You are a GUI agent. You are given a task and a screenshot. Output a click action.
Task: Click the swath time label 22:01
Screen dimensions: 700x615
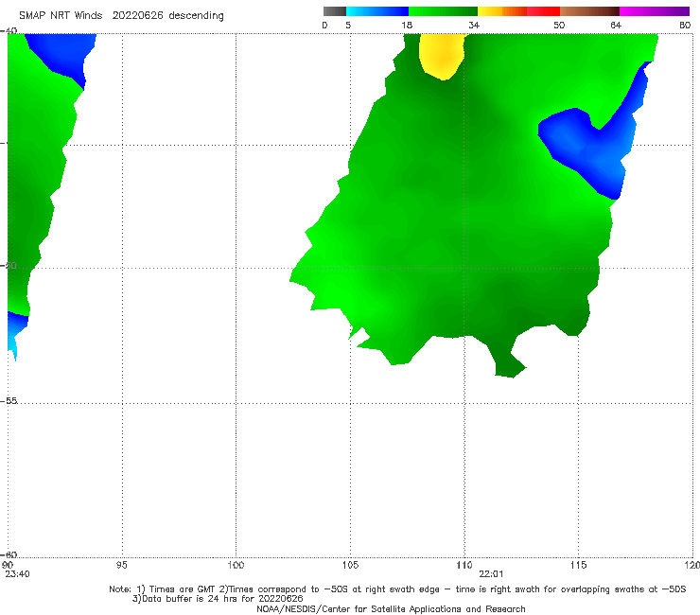tap(491, 574)
